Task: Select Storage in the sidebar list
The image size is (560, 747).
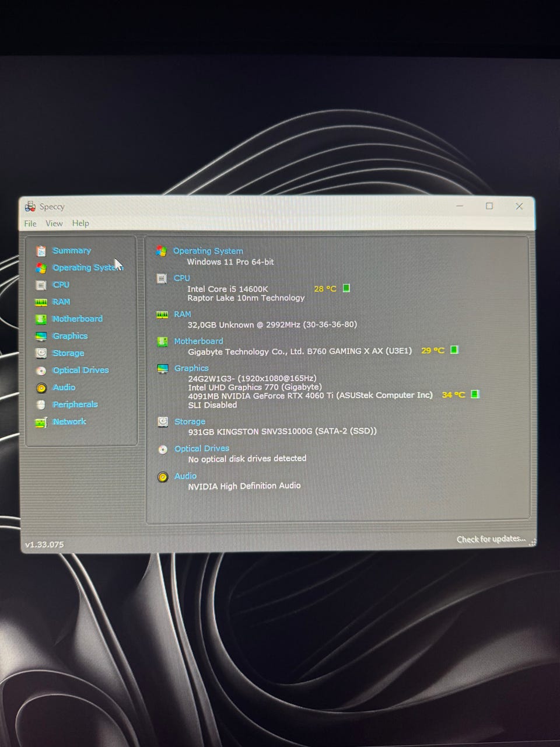Action: 68,353
